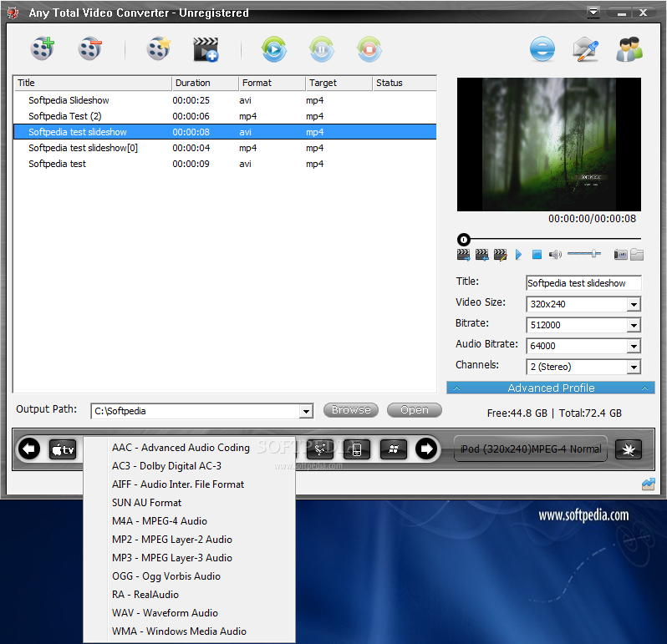Click the clapperboard with plus icon
The width and height of the screenshot is (667, 644).
coord(206,49)
